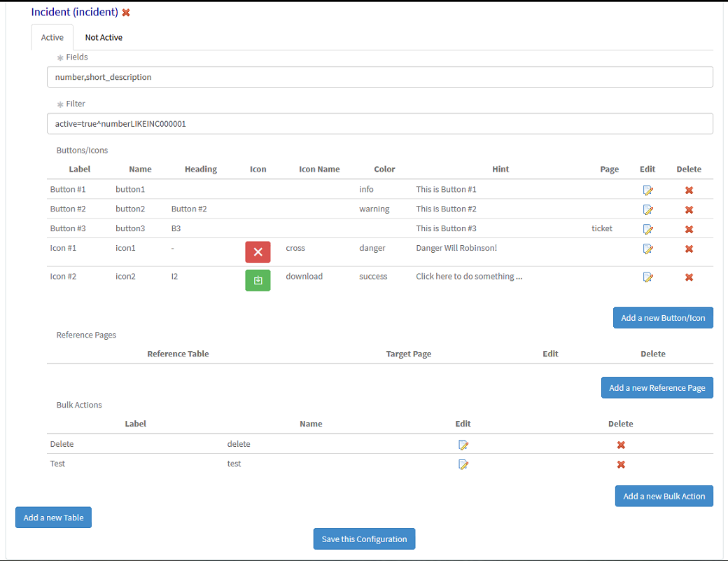Viewport: 728px width, 561px height.
Task: Edit the Delete bulk action pencil icon
Action: (463, 444)
